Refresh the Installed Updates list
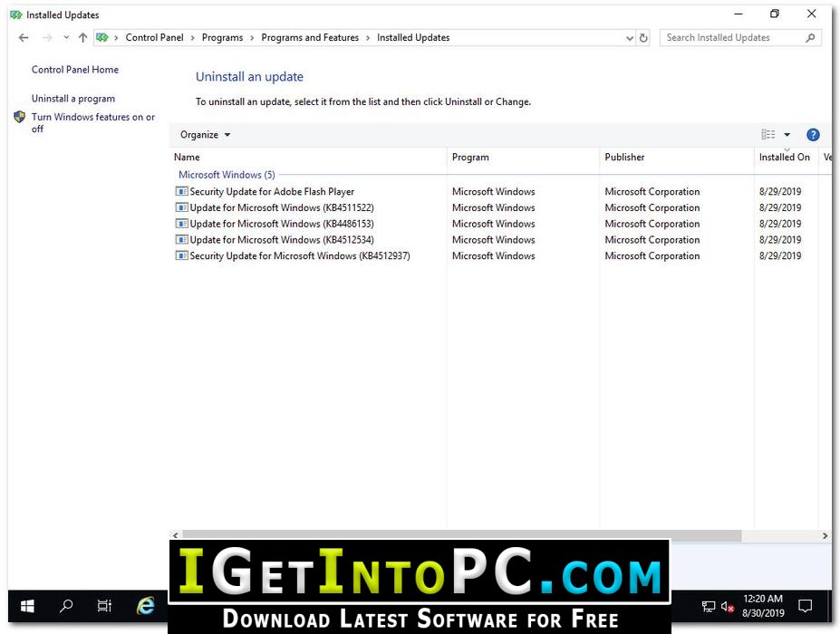 point(643,37)
